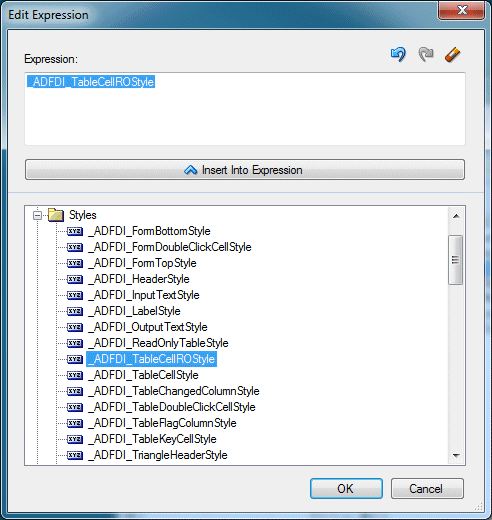The image size is (492, 520).
Task: Choose _ADFDI_TableDoubleClickCellStyle in the tree
Action: [172, 407]
